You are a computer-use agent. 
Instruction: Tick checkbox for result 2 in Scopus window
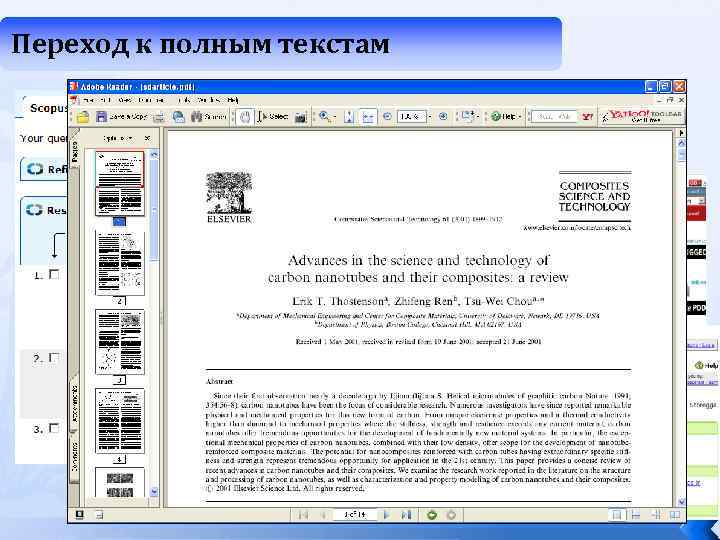(x=54, y=358)
